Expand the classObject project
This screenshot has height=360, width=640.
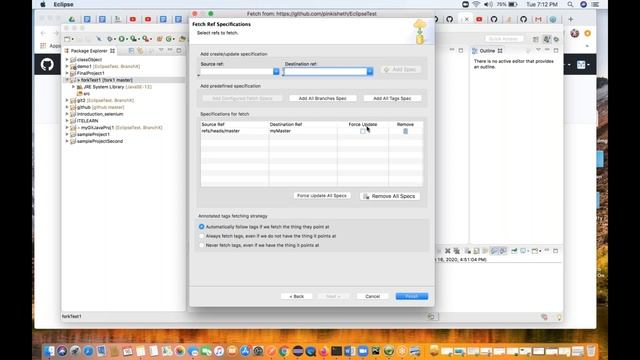pyautogui.click(x=67, y=60)
